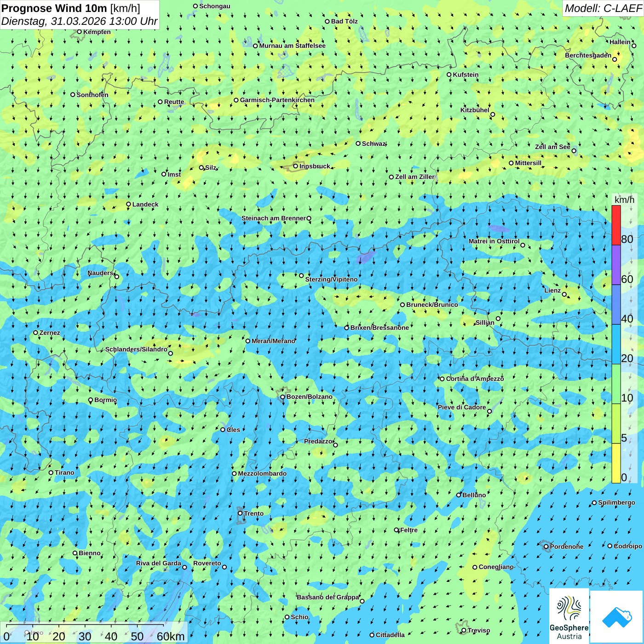Click the Innsbruck city label

click(315, 166)
